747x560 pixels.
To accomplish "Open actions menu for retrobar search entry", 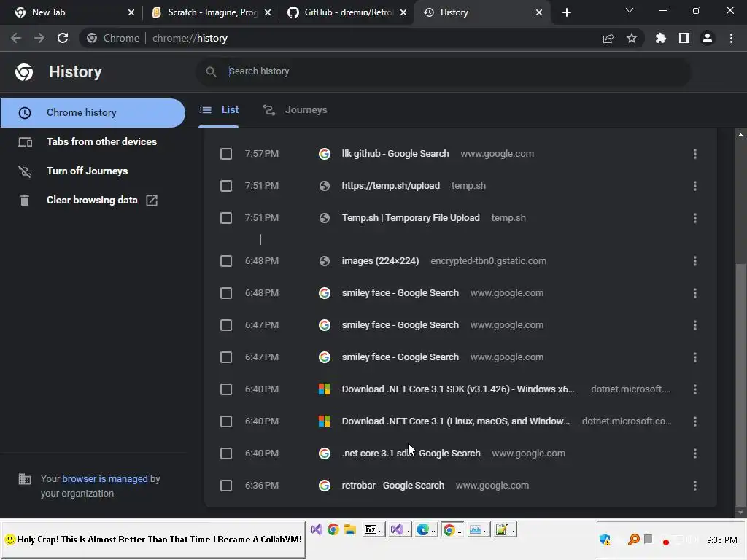I will point(695,486).
